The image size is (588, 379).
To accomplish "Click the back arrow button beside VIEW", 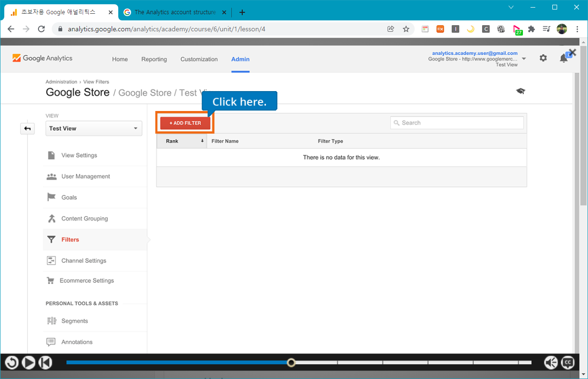I will 28,129.
